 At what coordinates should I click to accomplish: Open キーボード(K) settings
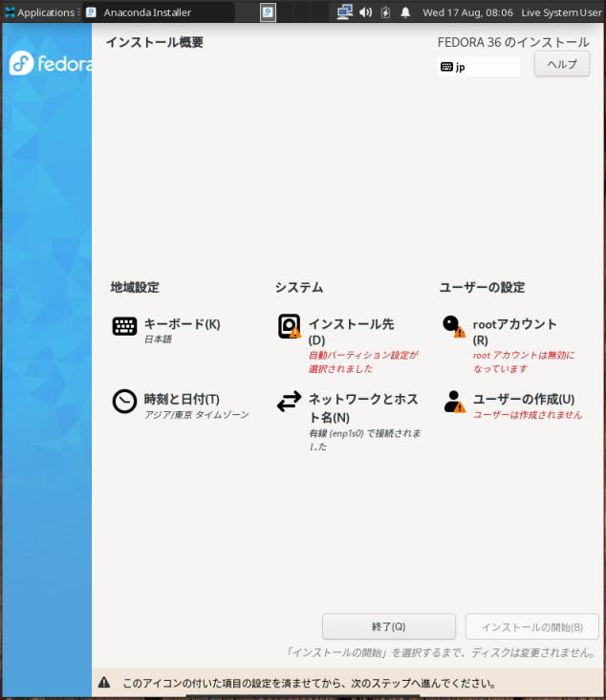(x=182, y=323)
